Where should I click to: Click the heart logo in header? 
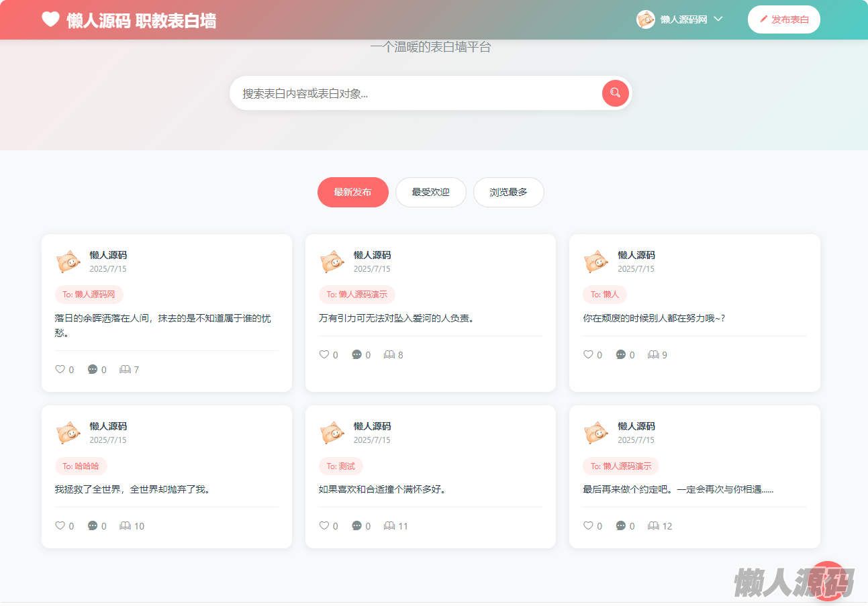50,19
